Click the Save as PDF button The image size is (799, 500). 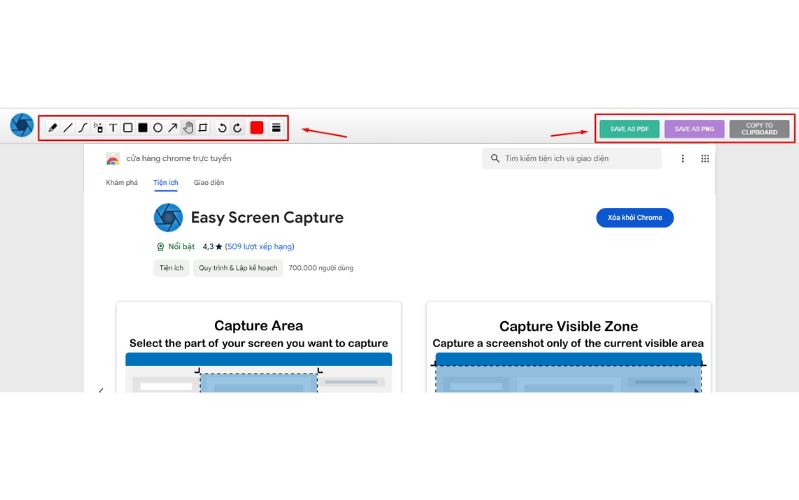pos(629,129)
